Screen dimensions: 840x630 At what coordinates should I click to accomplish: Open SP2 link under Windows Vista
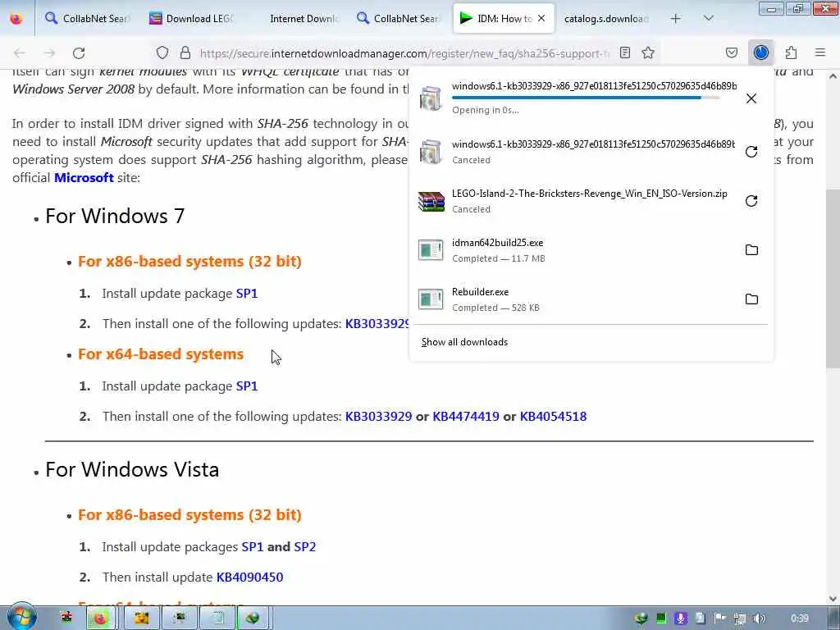click(x=305, y=547)
